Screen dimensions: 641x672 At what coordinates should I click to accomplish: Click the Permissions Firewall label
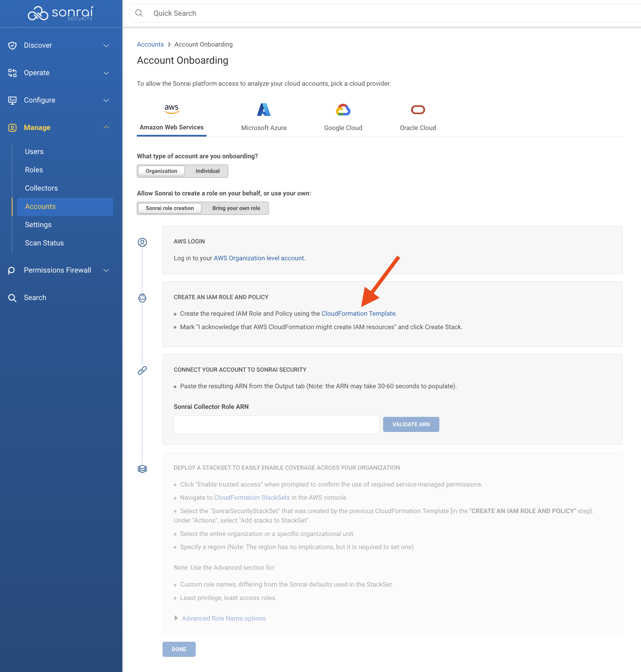(57, 270)
